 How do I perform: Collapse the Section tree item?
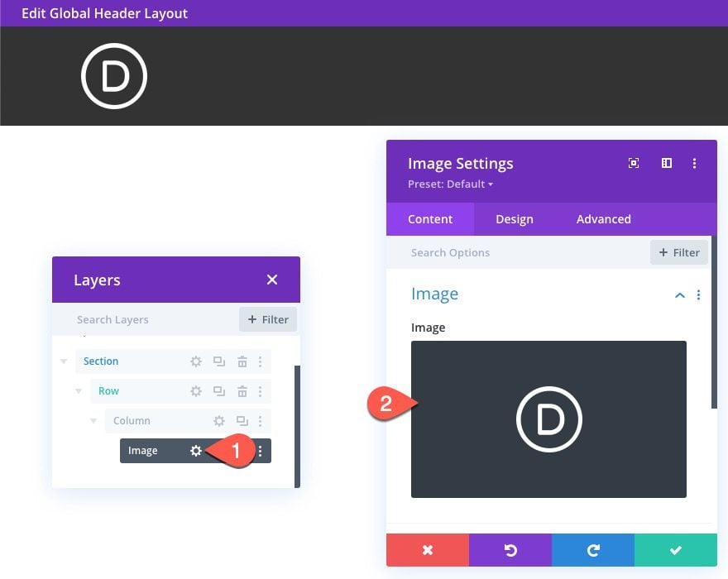click(x=64, y=361)
